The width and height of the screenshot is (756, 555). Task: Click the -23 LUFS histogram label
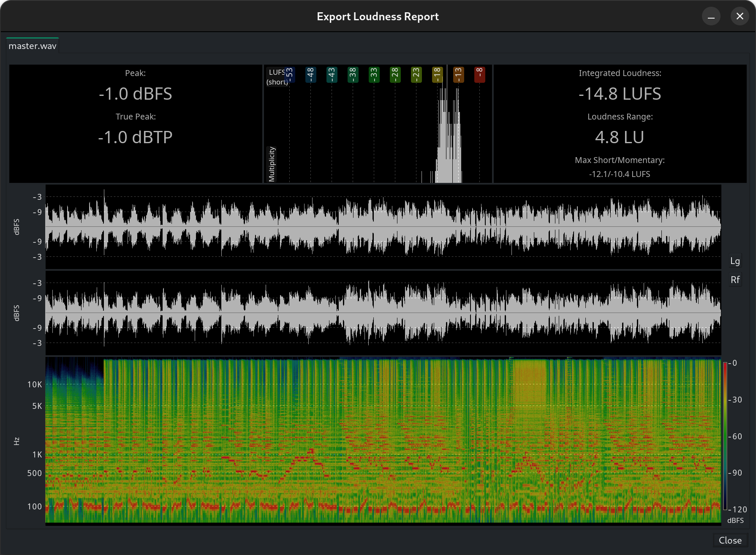416,75
